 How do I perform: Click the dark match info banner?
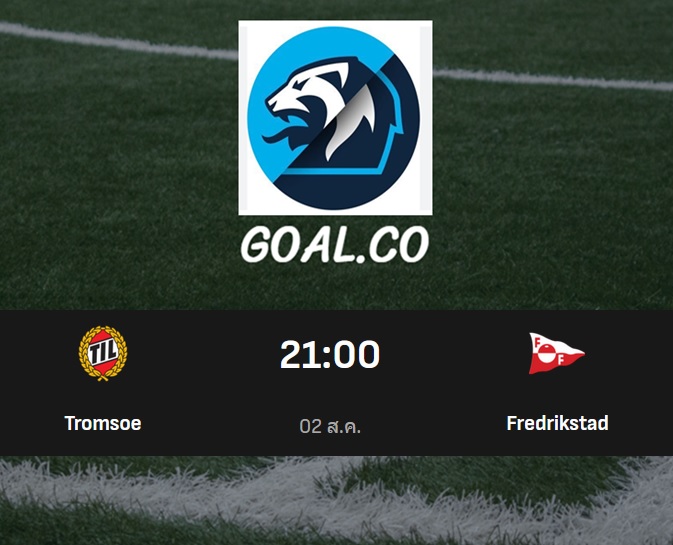[x=336, y=383]
